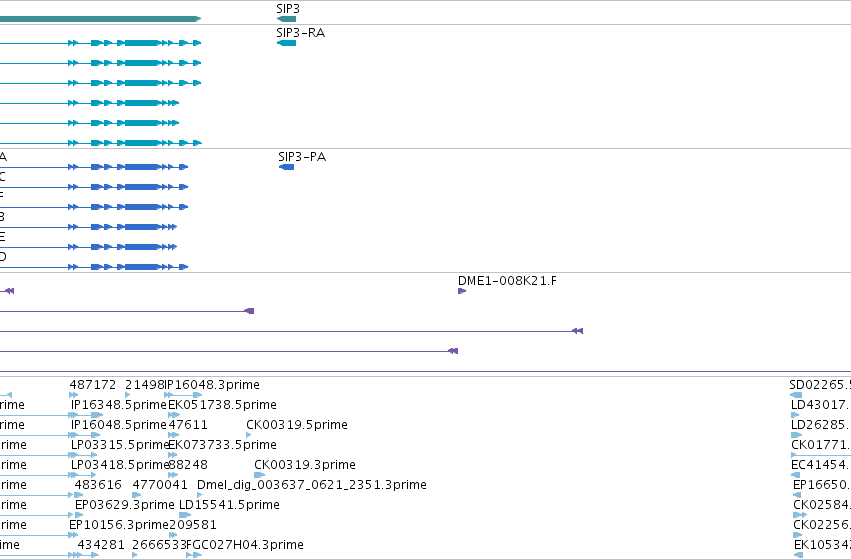Select the EK073733.5prime label
The height and width of the screenshot is (560, 851).
tap(222, 445)
